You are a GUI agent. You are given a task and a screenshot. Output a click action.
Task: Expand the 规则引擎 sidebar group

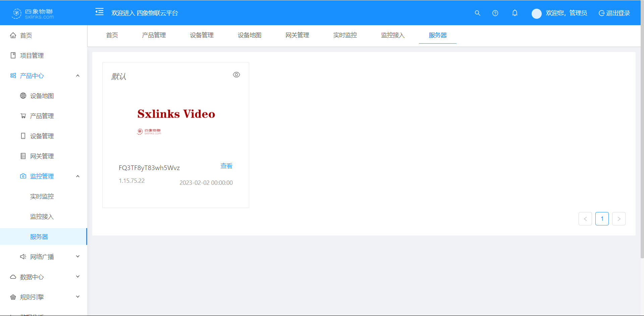point(78,297)
